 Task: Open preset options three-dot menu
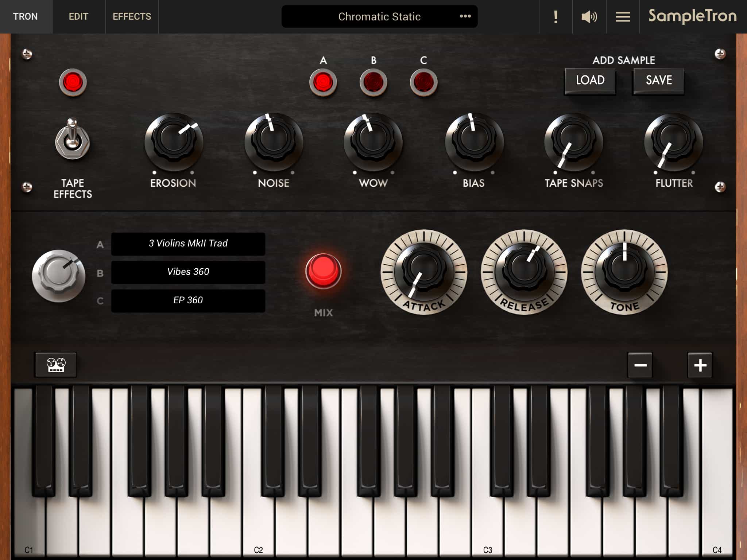pos(465,16)
